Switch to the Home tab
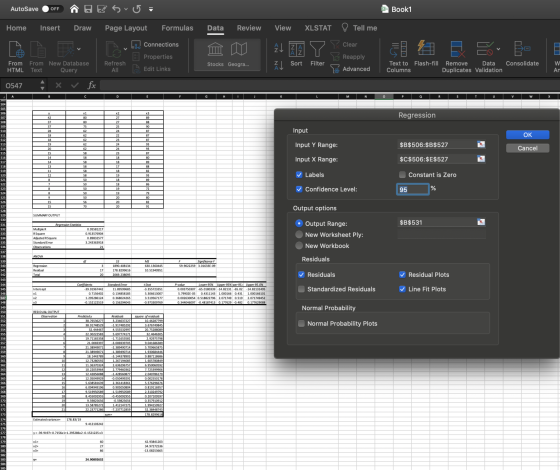Image resolution: width=560 pixels, height=470 pixels. 16,28
